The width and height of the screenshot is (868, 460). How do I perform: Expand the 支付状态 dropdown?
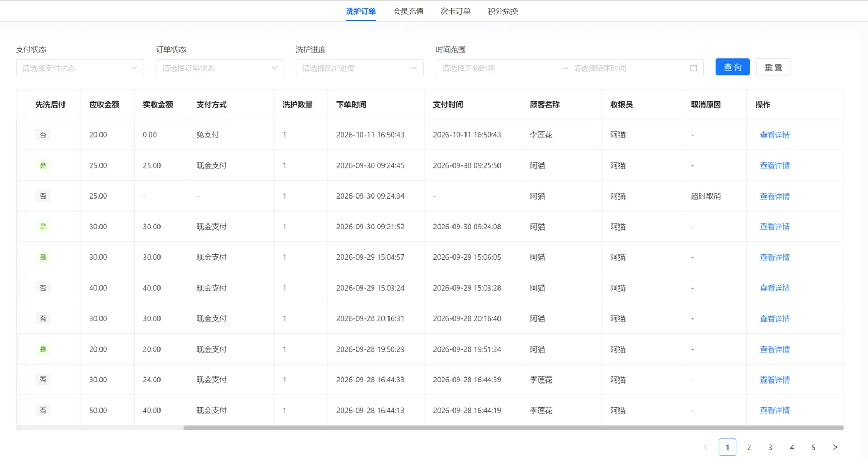click(80, 68)
